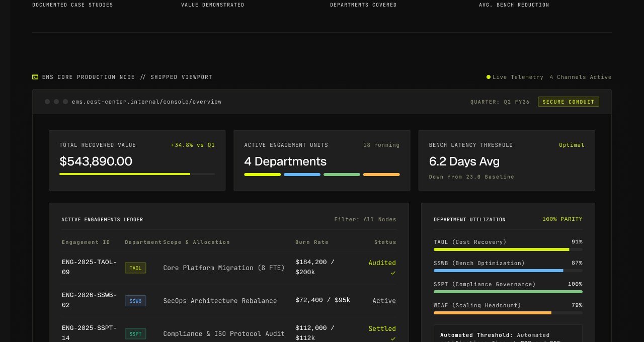Click the SSWB department tag

pos(135,301)
